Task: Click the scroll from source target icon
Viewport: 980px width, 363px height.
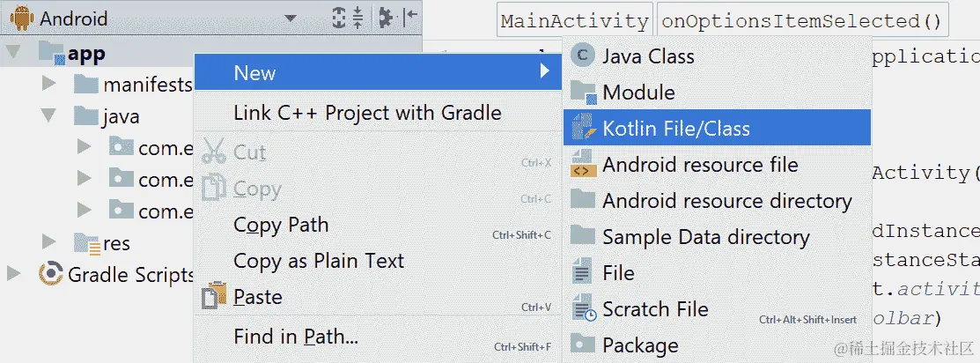Action: (339, 18)
